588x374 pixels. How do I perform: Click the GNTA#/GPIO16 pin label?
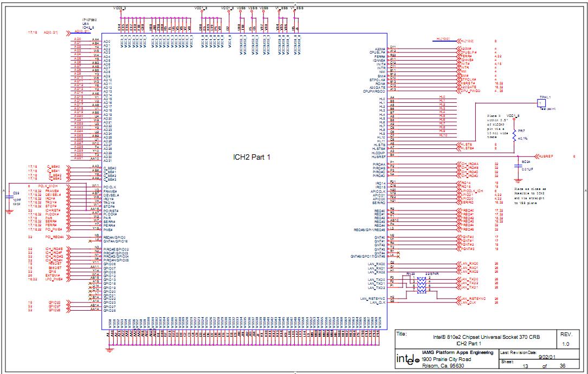[115, 241]
